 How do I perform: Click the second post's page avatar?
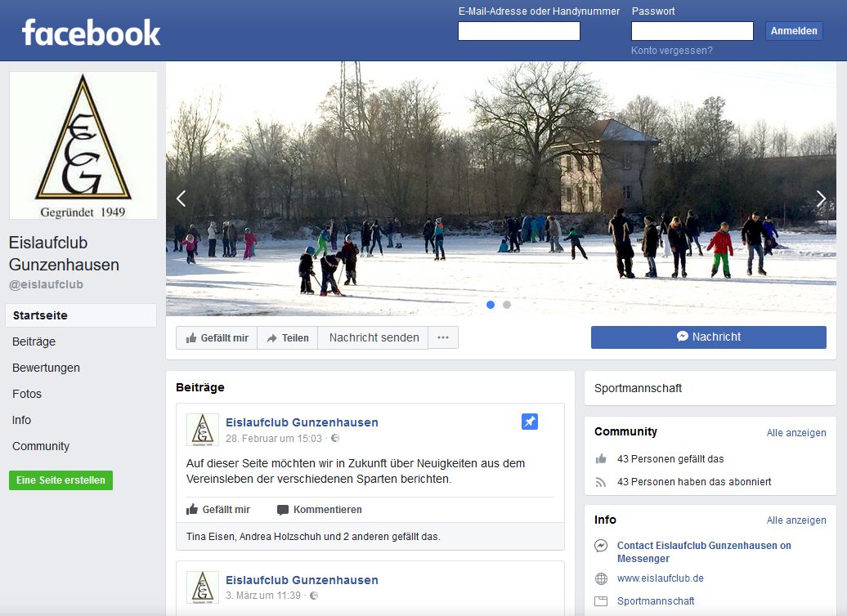pos(203,587)
